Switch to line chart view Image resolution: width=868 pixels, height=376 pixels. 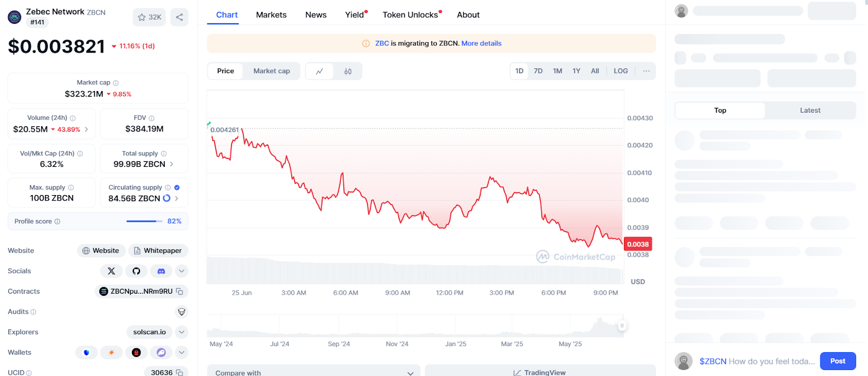click(320, 71)
